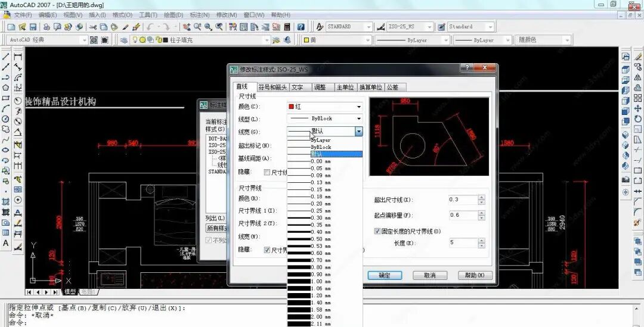644x327 pixels.
Task: Select the Multiline Text A tool
Action: pyautogui.click(x=6, y=243)
